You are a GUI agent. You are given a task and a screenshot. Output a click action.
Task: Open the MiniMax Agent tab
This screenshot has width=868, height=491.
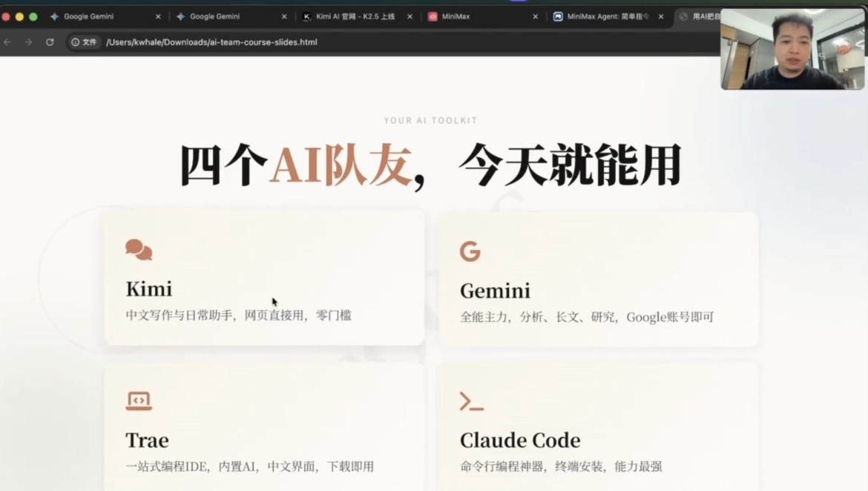[x=608, y=16]
